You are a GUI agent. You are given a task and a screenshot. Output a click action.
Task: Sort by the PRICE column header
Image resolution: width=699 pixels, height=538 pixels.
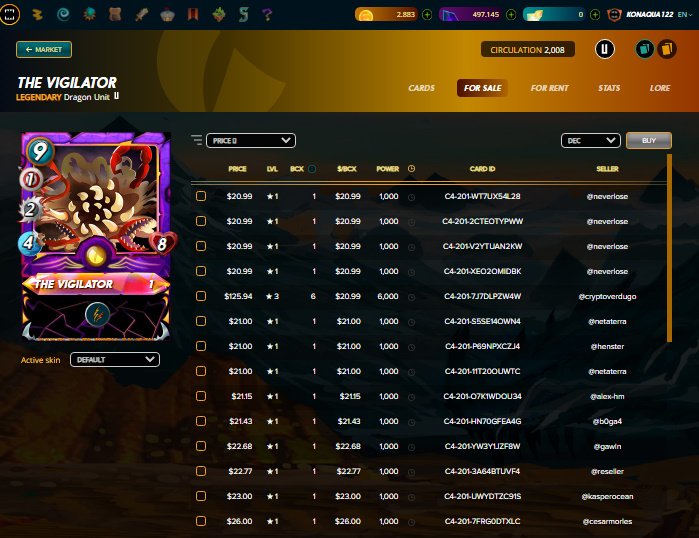(x=237, y=169)
